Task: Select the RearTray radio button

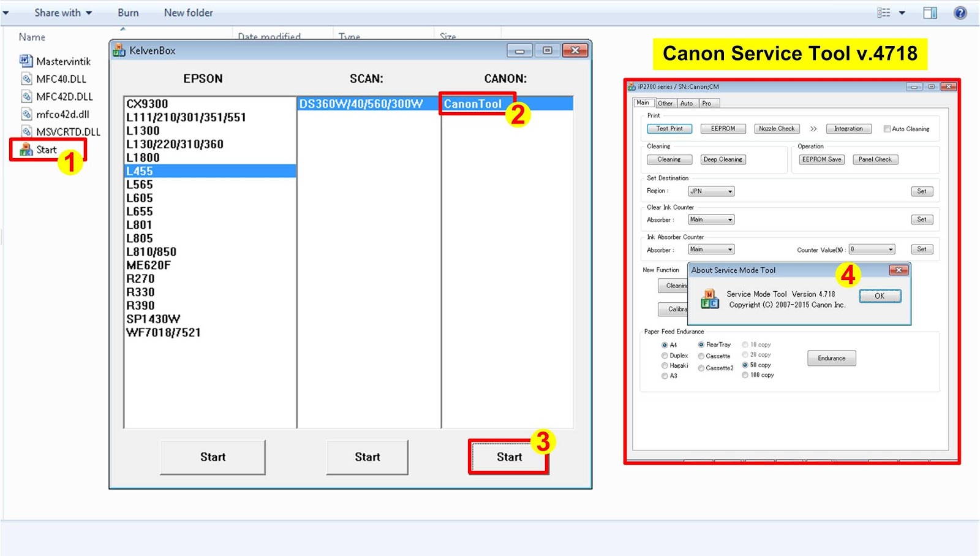Action: 701,345
